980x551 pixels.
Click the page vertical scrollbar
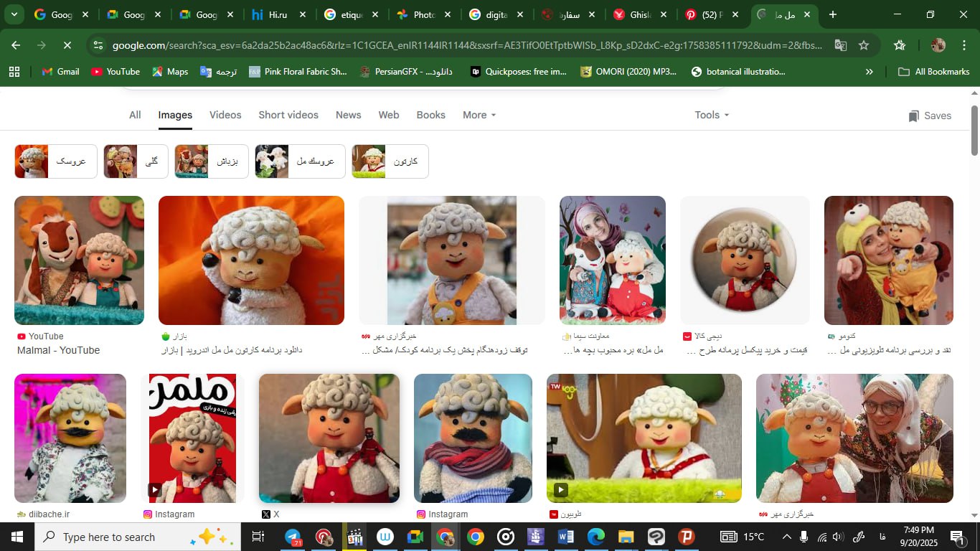tap(974, 129)
